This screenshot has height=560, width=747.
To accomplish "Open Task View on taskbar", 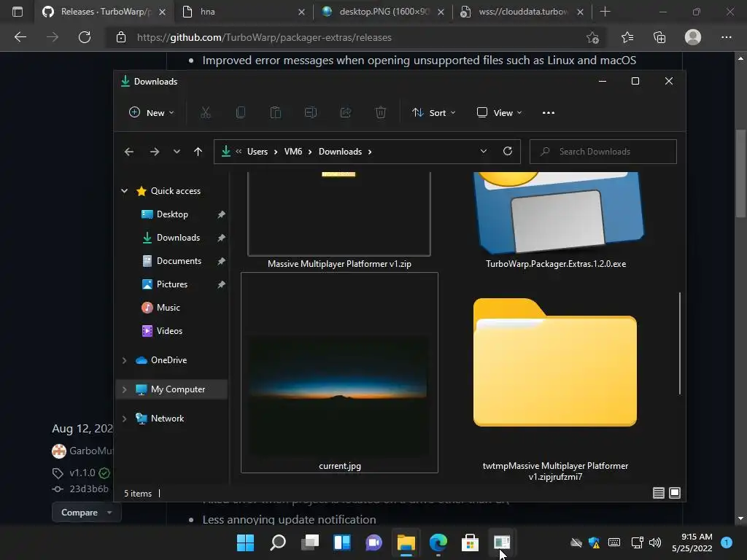I will (x=309, y=542).
